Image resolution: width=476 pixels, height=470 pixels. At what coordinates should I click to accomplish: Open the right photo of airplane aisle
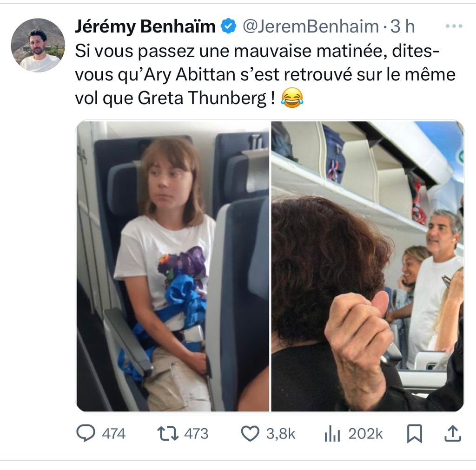pyautogui.click(x=367, y=266)
